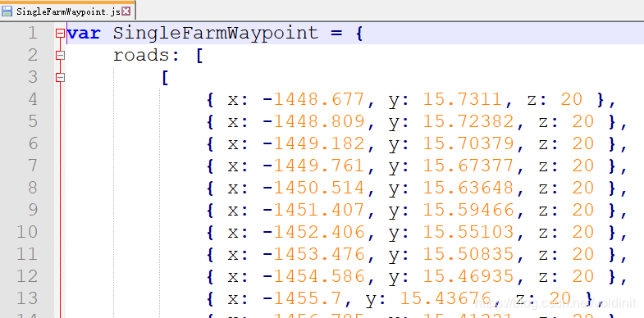Click the 'roads:' property name
644x318 pixels.
click(147, 56)
